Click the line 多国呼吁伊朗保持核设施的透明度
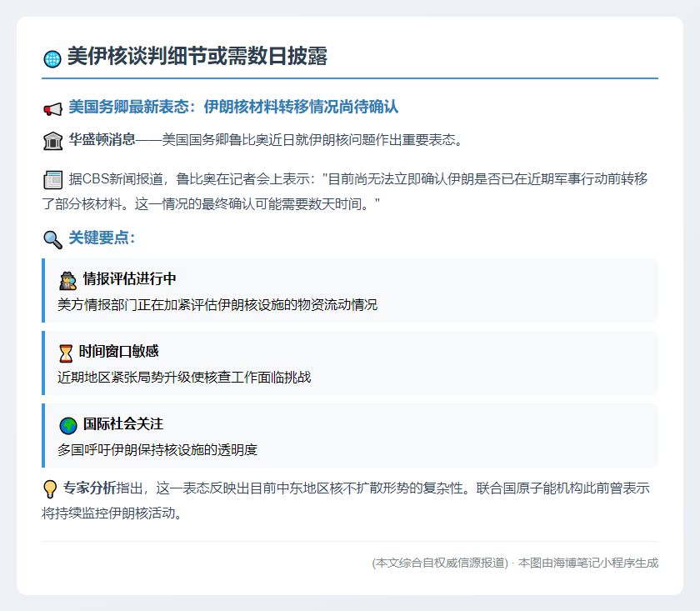Image resolution: width=700 pixels, height=611 pixels. tap(157, 450)
